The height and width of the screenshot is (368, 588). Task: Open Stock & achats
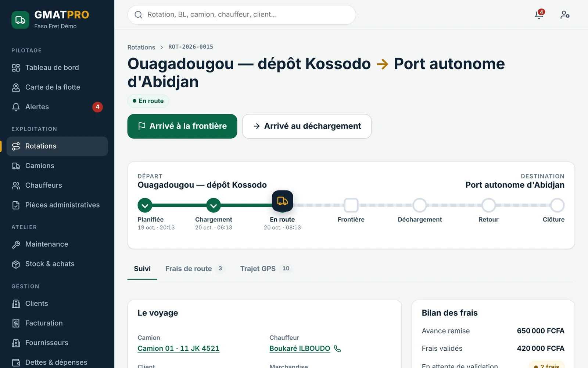click(x=57, y=264)
